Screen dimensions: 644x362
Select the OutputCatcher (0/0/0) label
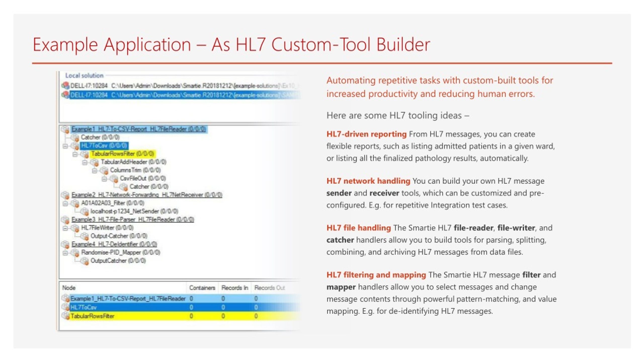(x=118, y=261)
